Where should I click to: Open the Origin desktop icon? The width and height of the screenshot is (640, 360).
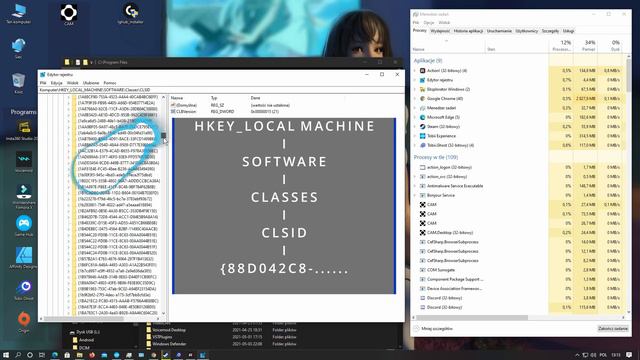[x=24, y=321]
